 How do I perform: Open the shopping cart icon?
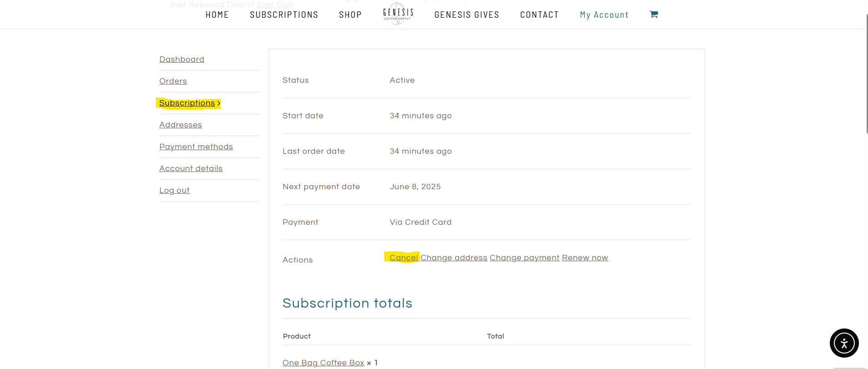pyautogui.click(x=653, y=15)
